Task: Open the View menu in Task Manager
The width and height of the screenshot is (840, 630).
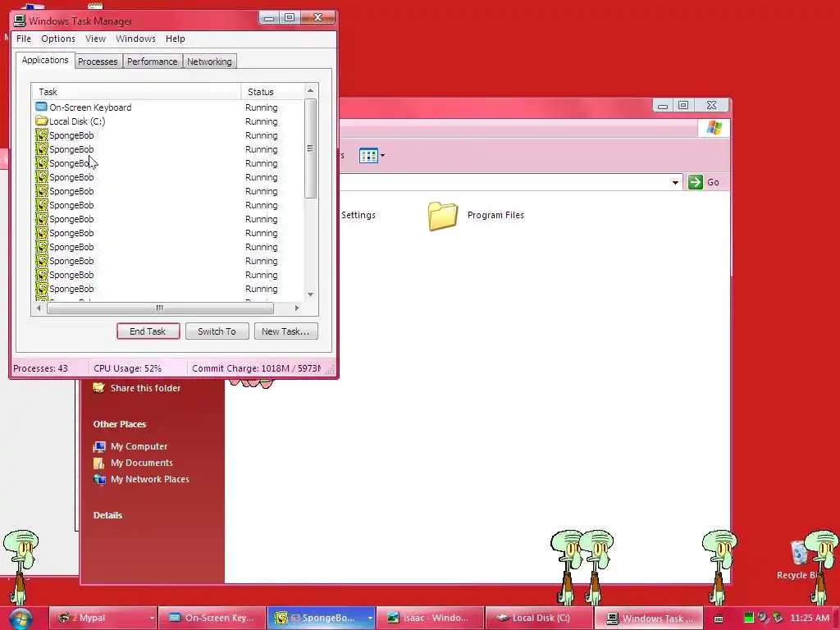Action: (95, 39)
